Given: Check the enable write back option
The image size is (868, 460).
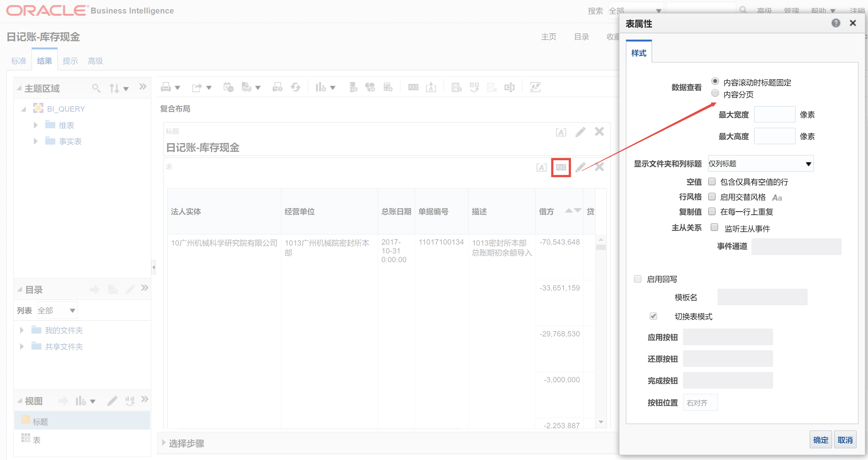Looking at the screenshot, I should (x=637, y=279).
